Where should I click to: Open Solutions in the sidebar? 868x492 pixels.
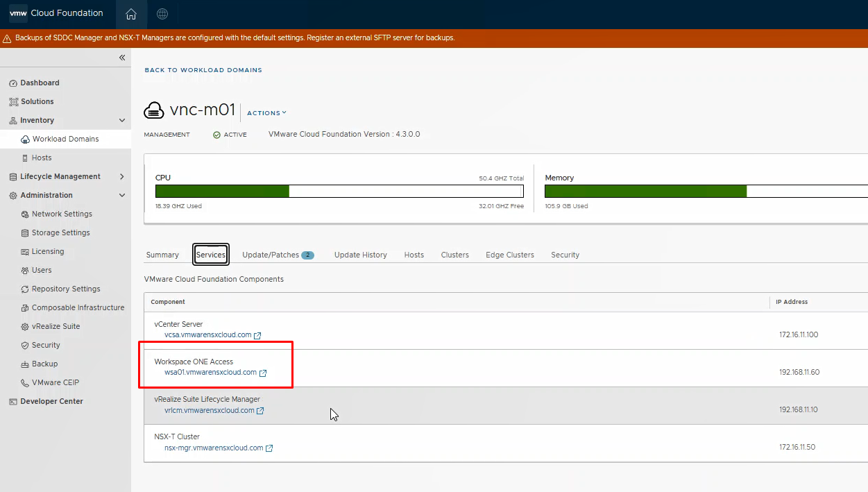[x=37, y=102]
